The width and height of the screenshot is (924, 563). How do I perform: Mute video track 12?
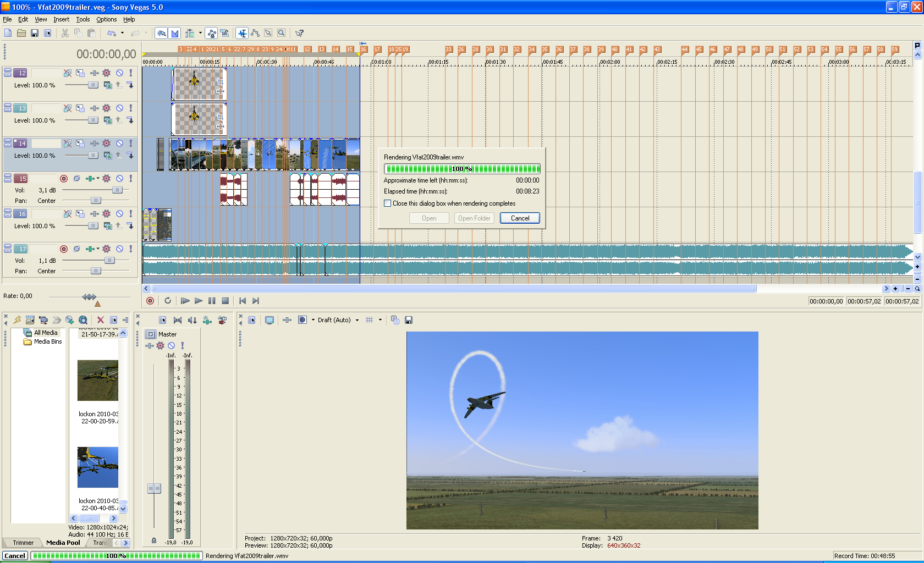pyautogui.click(x=119, y=73)
